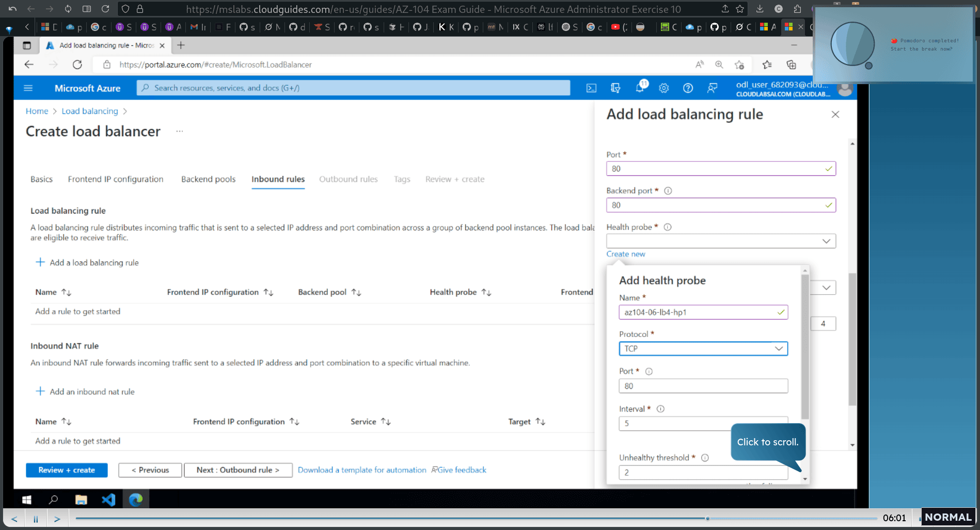Click the share icon in outer browser
980x530 pixels.
[x=725, y=9]
